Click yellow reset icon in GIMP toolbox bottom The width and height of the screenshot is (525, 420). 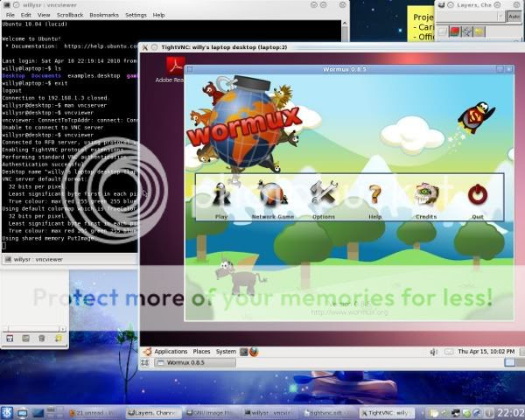(59, 339)
